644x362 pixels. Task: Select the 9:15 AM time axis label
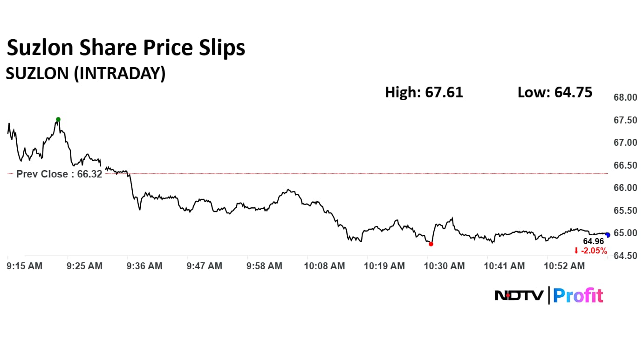click(25, 266)
